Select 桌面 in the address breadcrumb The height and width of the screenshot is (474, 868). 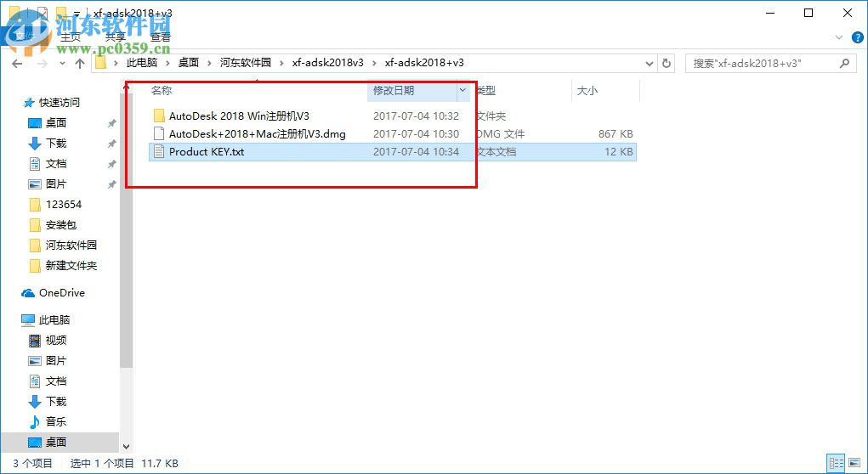click(188, 63)
